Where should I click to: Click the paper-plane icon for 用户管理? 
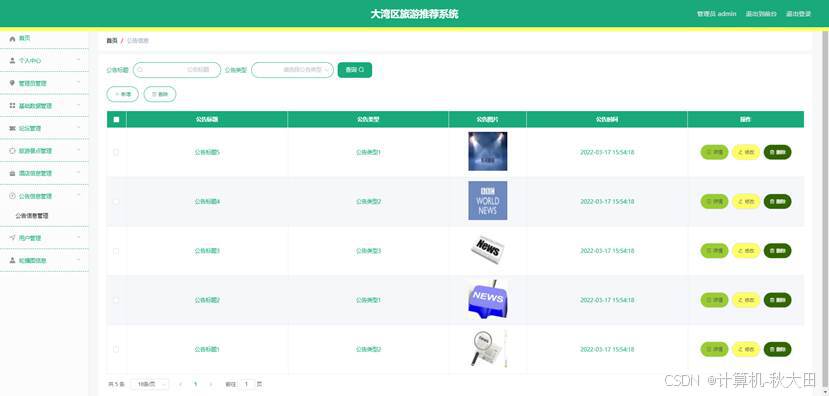coord(12,238)
